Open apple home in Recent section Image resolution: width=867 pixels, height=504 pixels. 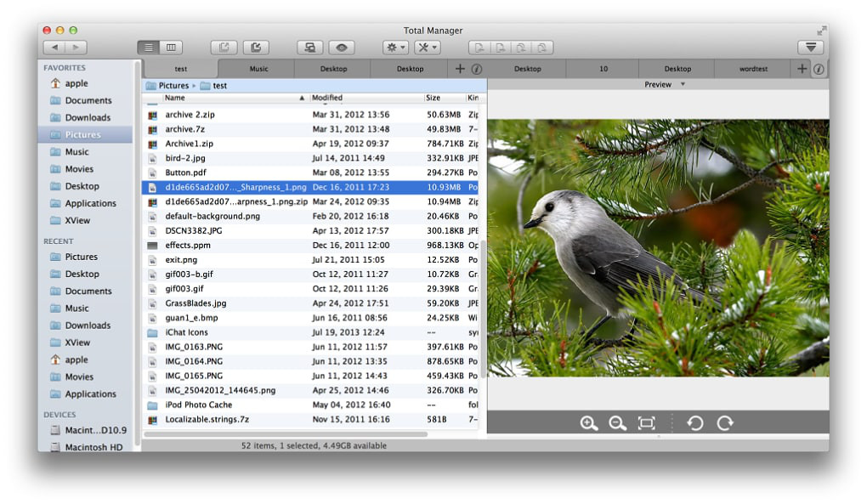click(69, 360)
